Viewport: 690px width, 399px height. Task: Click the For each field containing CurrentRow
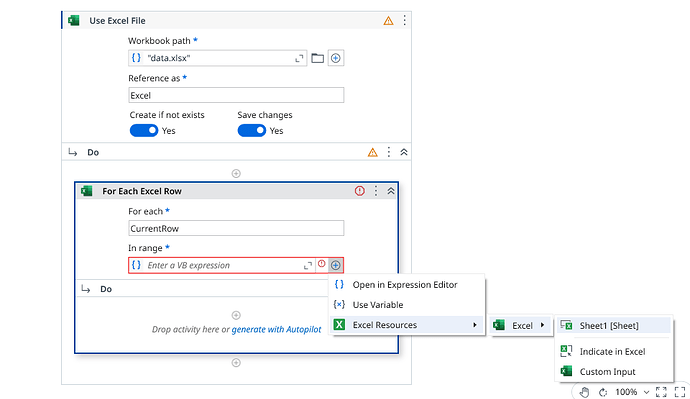coord(236,228)
